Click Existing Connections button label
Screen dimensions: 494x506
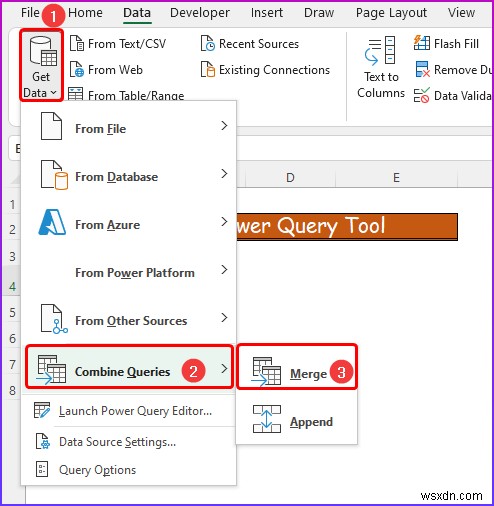point(274,70)
